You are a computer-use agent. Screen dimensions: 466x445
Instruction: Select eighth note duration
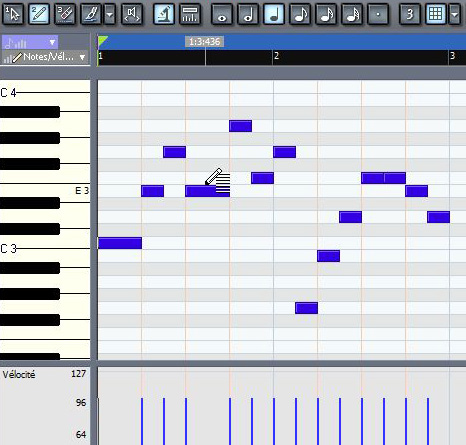pyautogui.click(x=300, y=14)
